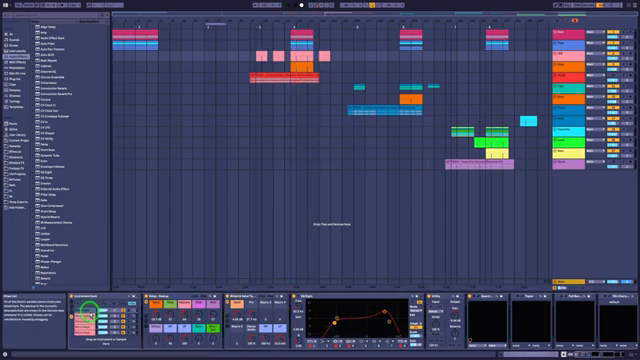Select the Modulators browser category
640x360 pixels.
tap(17, 68)
